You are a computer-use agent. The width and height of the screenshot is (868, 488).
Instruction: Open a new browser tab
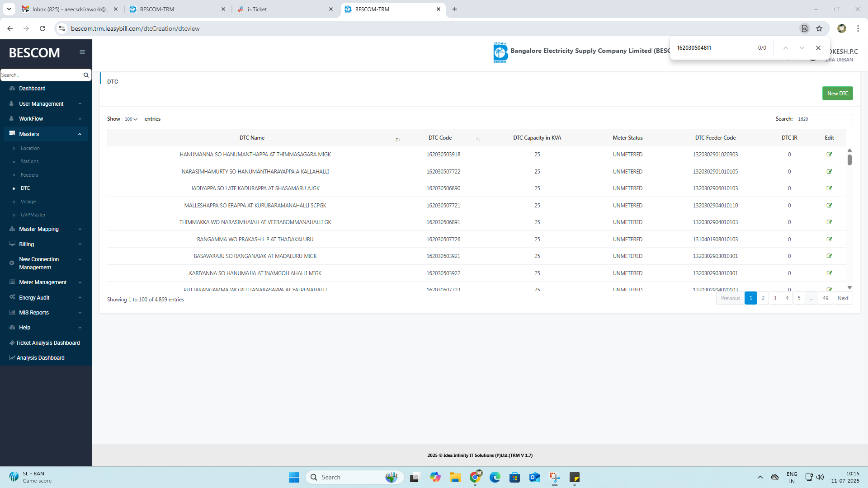pos(455,9)
